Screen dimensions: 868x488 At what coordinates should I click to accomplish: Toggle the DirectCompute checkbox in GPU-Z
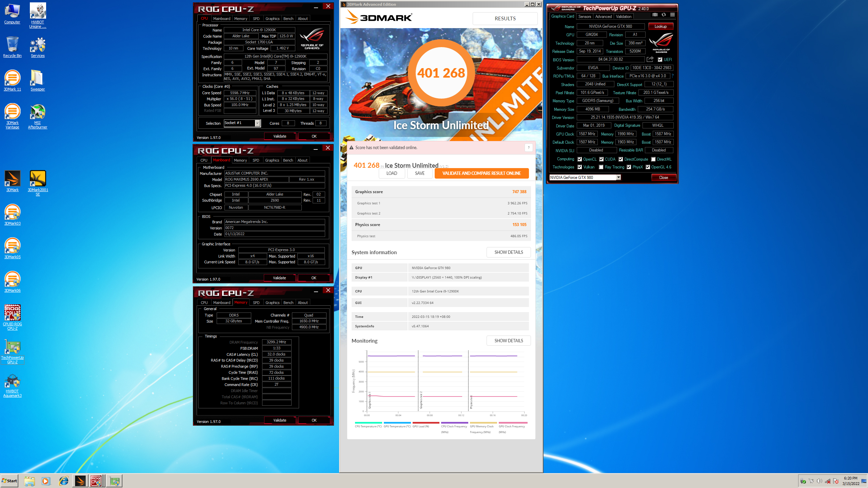click(x=621, y=159)
